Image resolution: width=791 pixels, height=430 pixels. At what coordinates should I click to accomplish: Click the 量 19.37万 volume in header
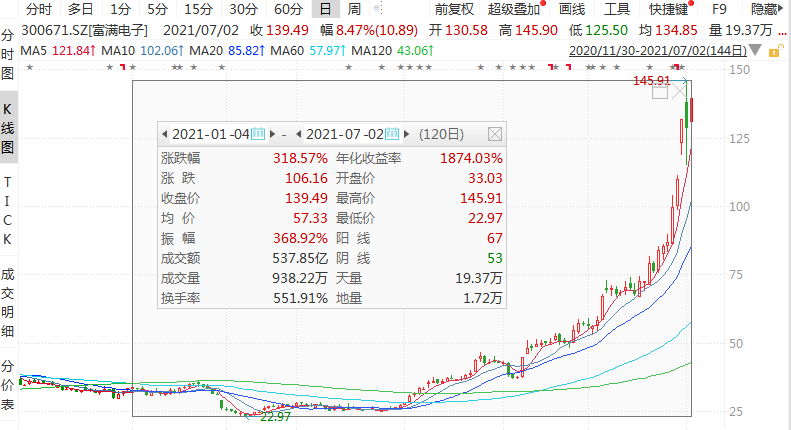coord(741,30)
